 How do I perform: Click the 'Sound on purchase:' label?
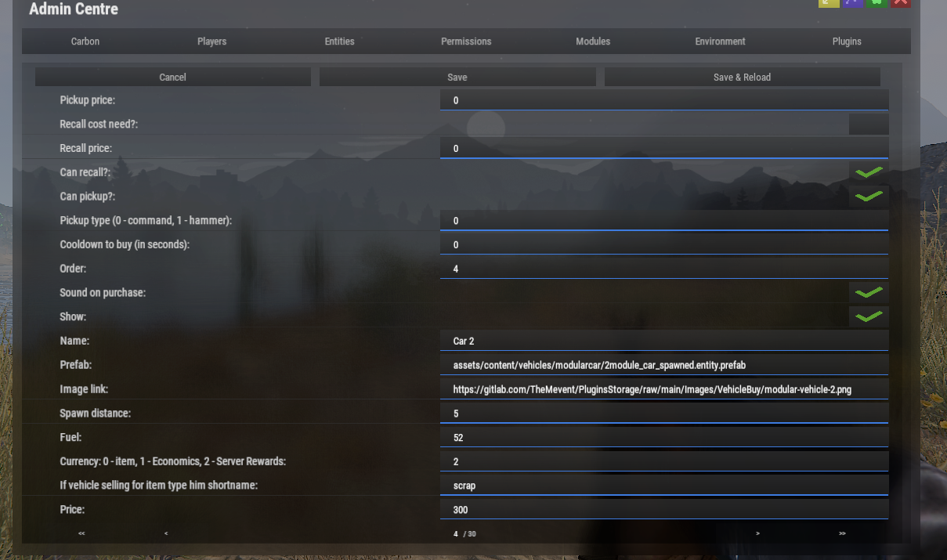103,293
